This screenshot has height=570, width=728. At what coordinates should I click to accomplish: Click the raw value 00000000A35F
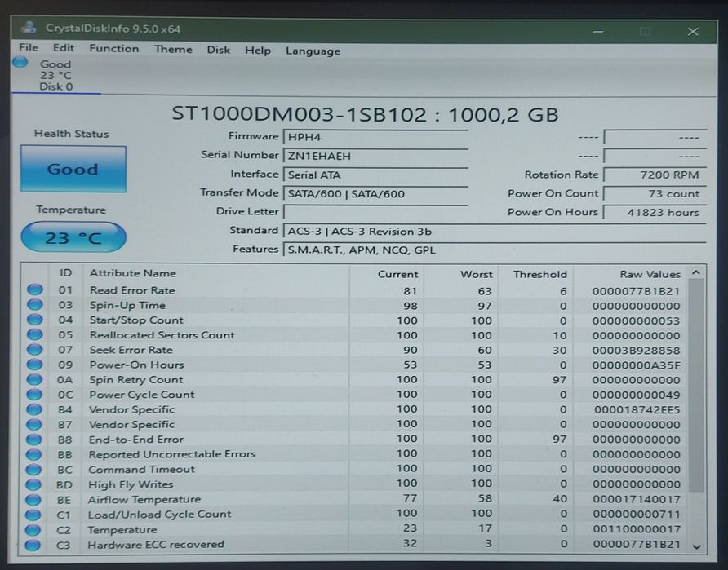tap(636, 365)
